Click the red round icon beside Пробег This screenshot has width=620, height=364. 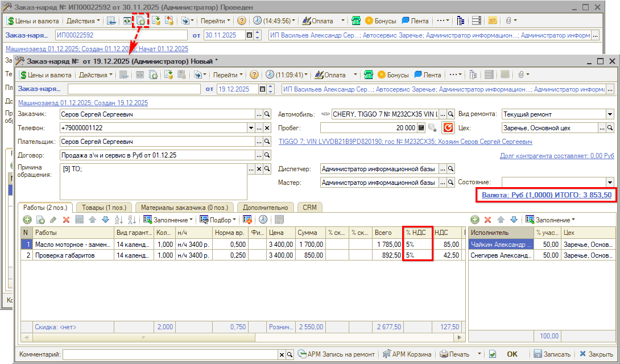click(x=448, y=128)
